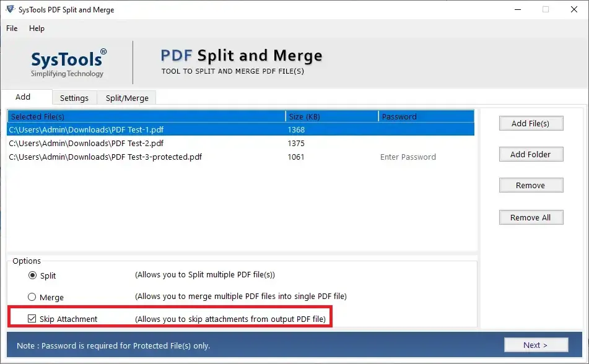Screen dimensions: 589x364
Task: Click the Password column header
Action: (426, 116)
